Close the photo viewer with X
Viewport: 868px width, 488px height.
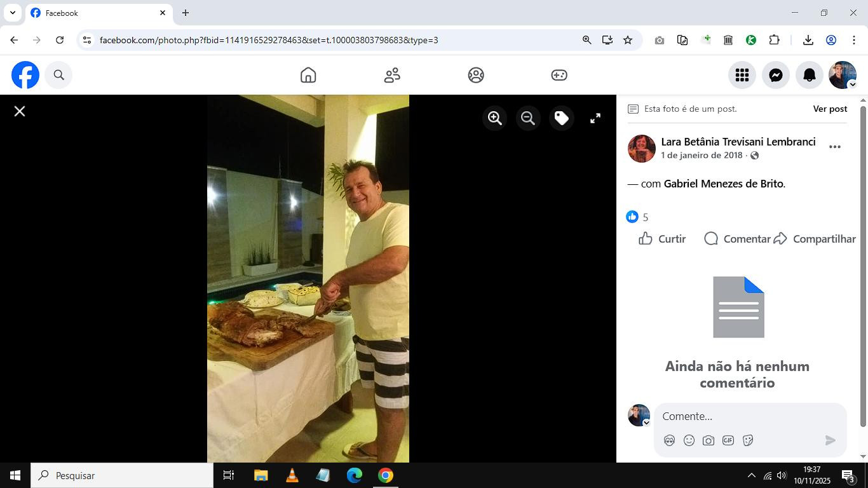coord(20,111)
